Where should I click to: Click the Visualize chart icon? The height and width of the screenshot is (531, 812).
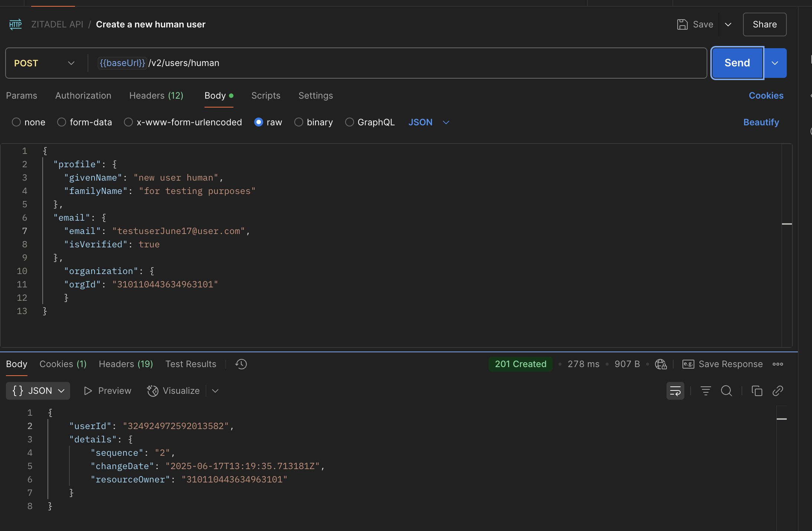pyautogui.click(x=153, y=391)
